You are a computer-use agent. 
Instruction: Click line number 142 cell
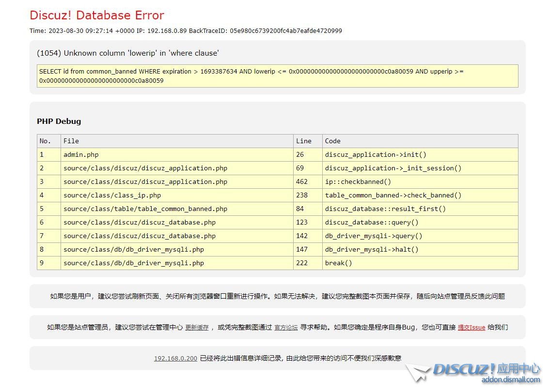tap(308, 236)
